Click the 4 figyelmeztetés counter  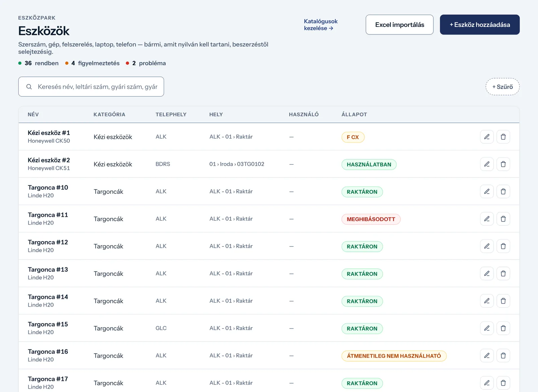click(x=92, y=63)
